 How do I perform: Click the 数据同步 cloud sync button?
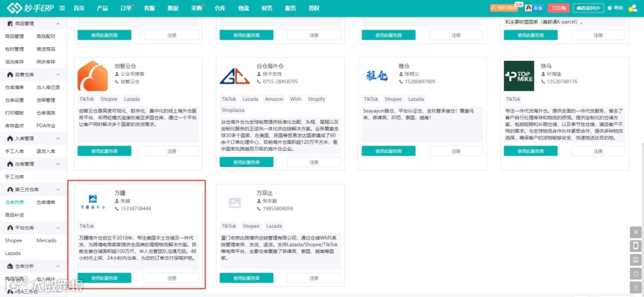pyautogui.click(x=589, y=8)
